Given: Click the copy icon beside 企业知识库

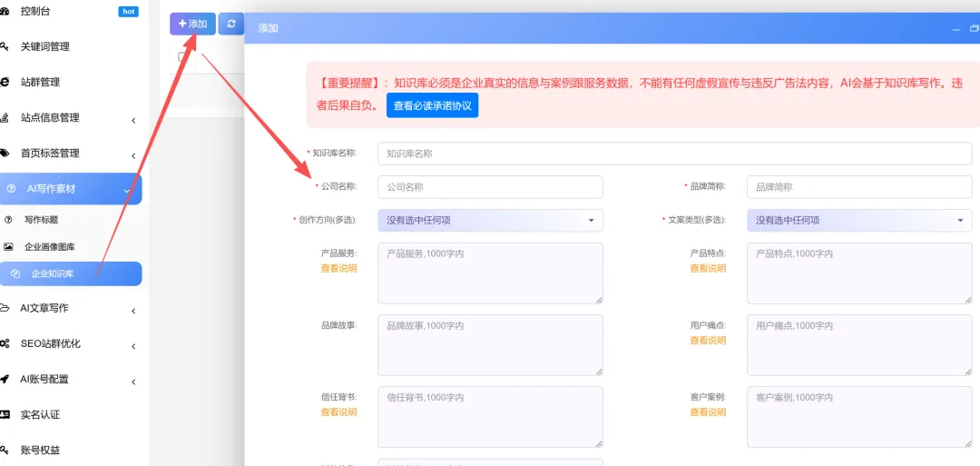Looking at the screenshot, I should click(15, 274).
